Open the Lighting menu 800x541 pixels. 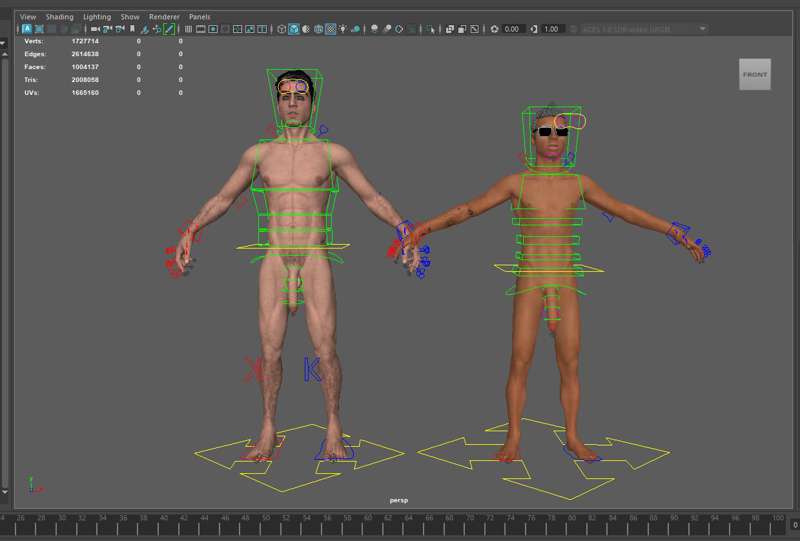[x=97, y=17]
